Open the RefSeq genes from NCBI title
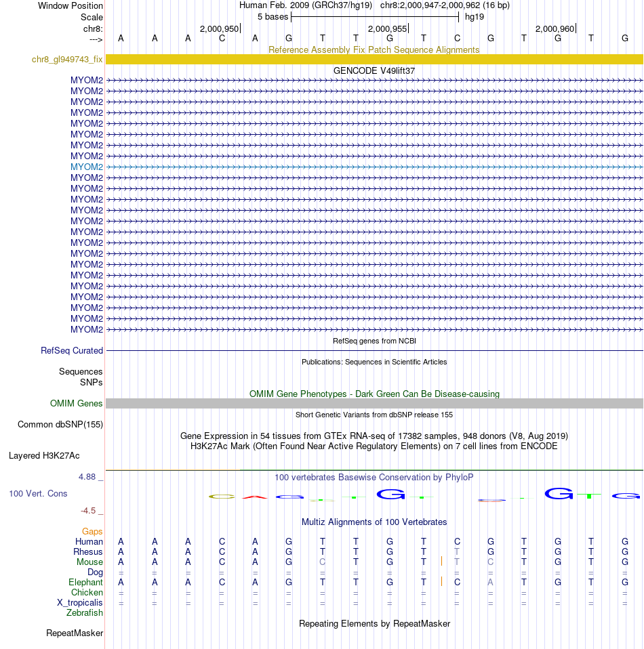This screenshot has width=644, height=649. tap(374, 341)
